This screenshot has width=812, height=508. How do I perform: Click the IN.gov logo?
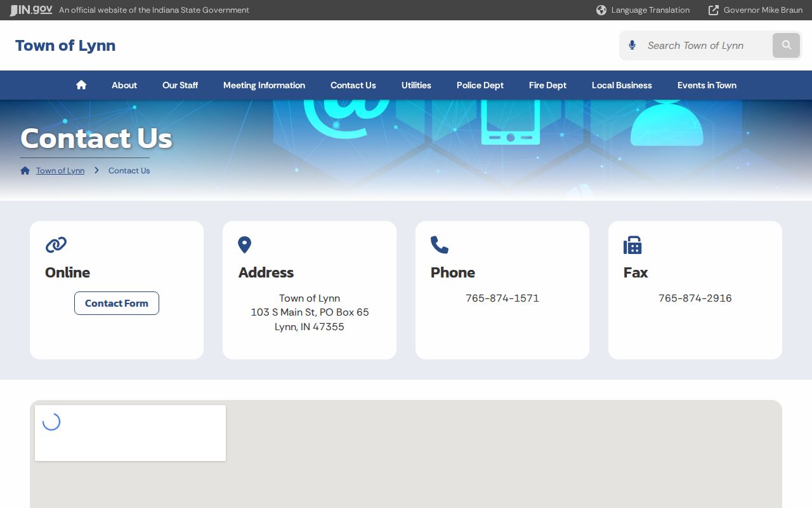[x=31, y=10]
